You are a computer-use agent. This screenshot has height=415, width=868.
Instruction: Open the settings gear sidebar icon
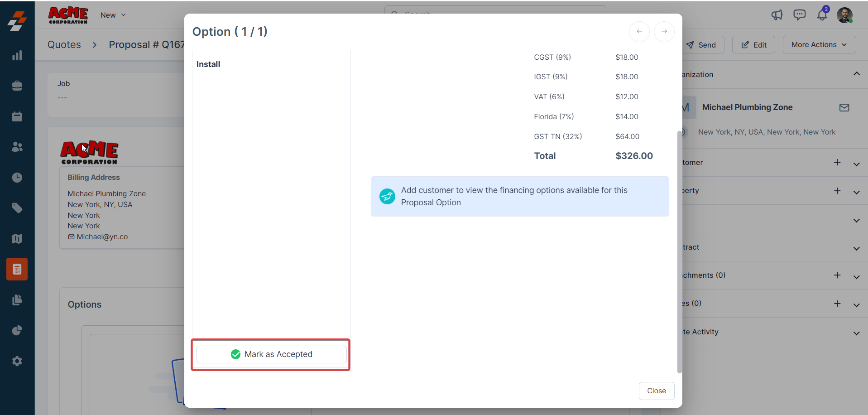pyautogui.click(x=17, y=361)
